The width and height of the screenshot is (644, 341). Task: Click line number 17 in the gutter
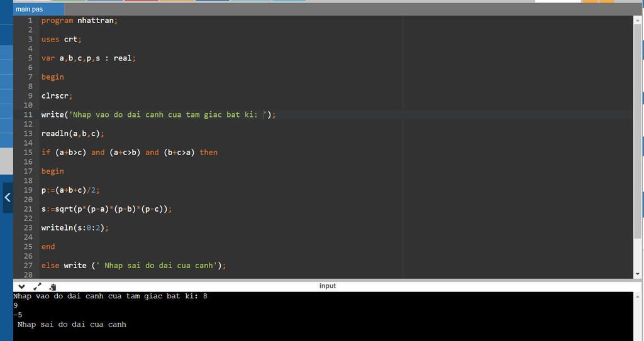point(28,171)
